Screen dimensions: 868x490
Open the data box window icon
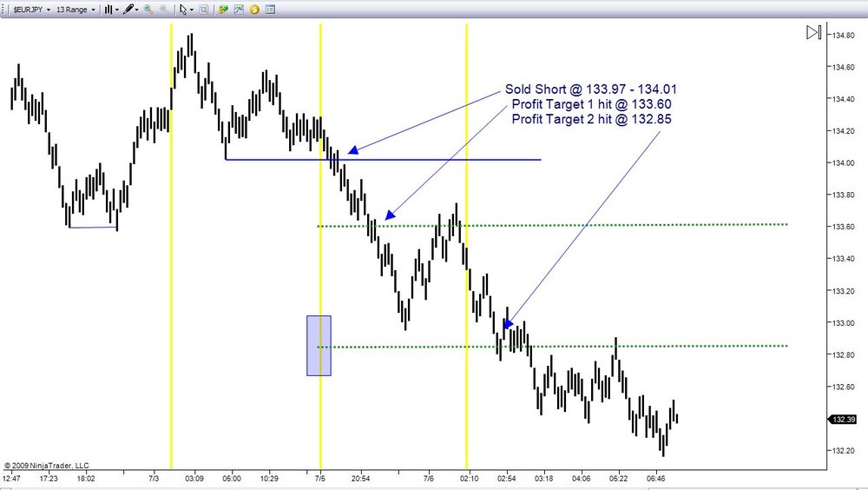coord(270,10)
